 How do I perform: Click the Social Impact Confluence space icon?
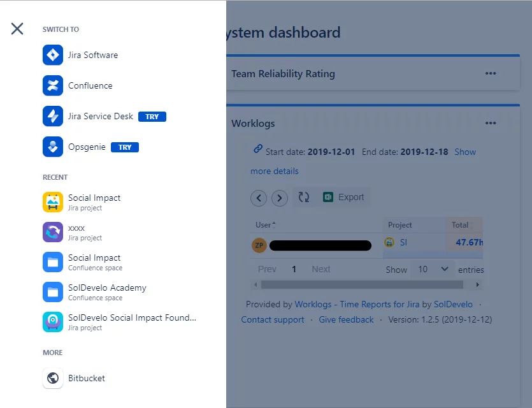click(x=53, y=262)
